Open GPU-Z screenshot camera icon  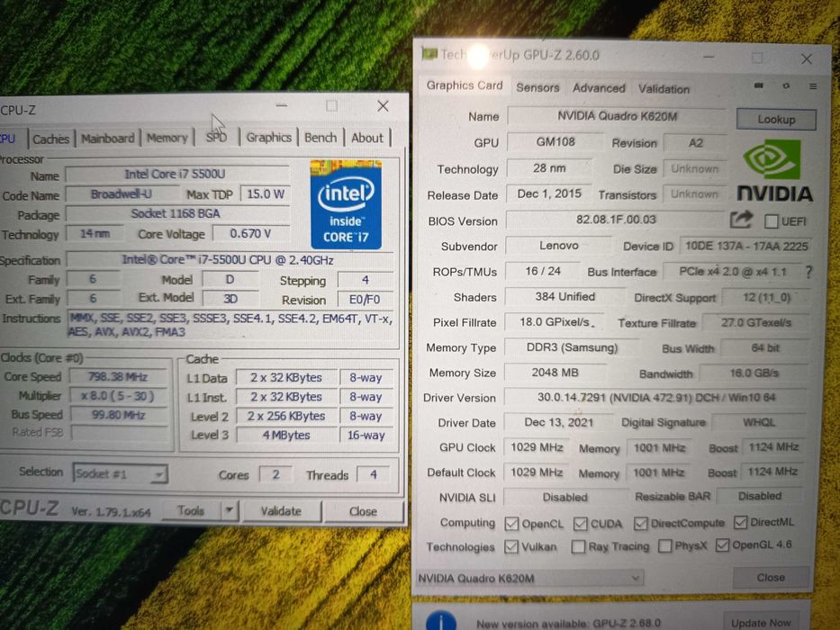pyautogui.click(x=759, y=85)
